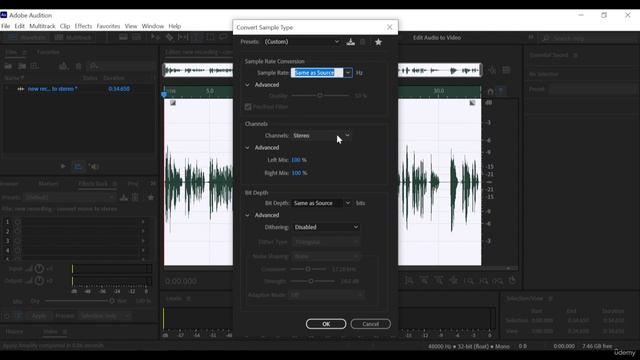Screen dimensions: 640x360
Task: Switch to Waveform editor view
Action: 27,38
